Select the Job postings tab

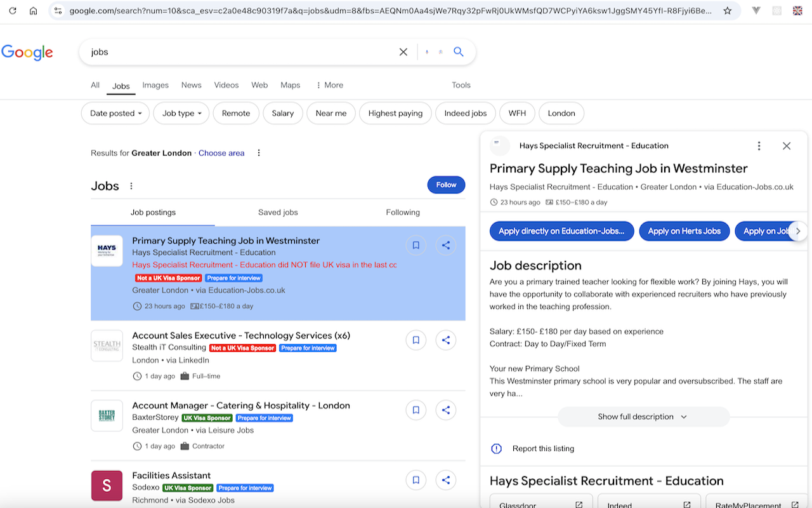click(x=153, y=213)
